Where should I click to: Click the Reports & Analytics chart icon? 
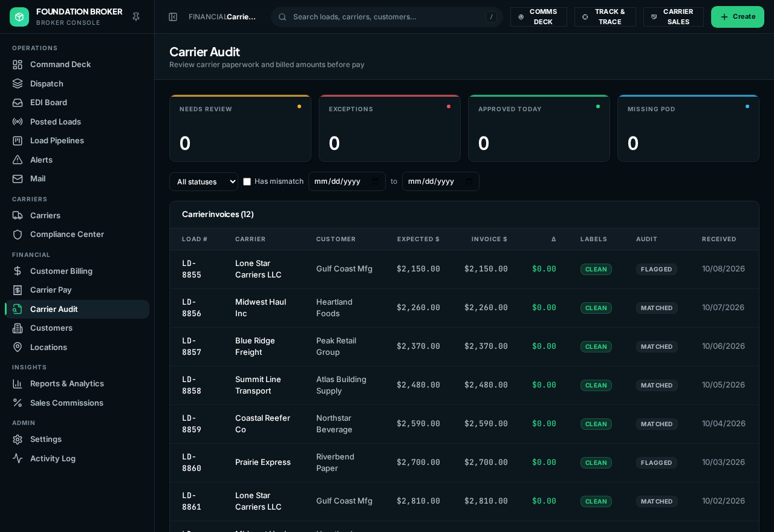tap(18, 383)
